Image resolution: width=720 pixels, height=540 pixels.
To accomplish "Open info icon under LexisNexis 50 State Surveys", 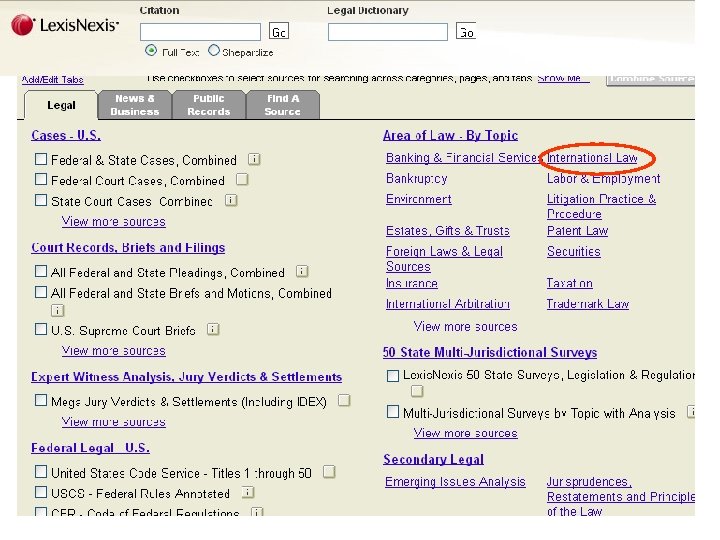I will pyautogui.click(x=417, y=391).
